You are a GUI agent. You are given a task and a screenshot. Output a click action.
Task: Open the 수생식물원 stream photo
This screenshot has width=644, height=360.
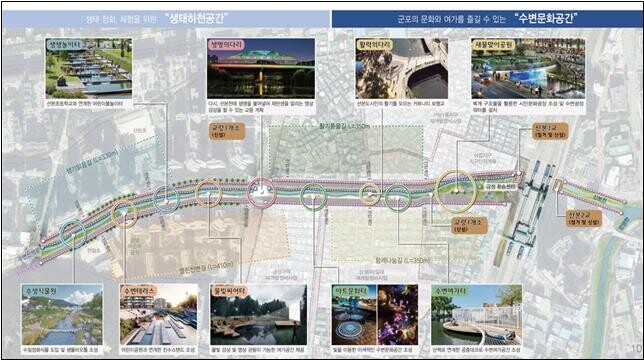tap(62, 314)
